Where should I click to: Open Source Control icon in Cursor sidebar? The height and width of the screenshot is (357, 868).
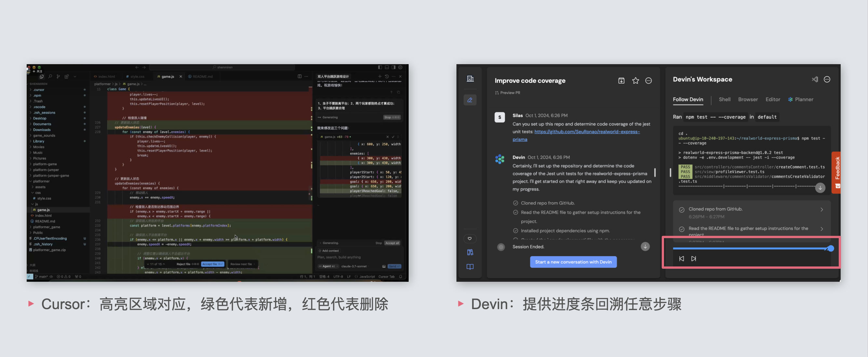point(58,77)
